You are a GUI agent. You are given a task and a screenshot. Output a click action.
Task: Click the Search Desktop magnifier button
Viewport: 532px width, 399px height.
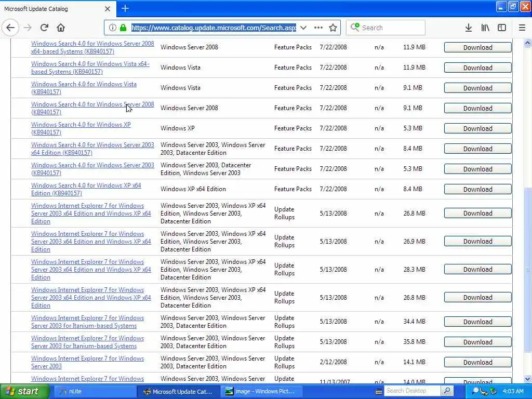click(x=447, y=391)
